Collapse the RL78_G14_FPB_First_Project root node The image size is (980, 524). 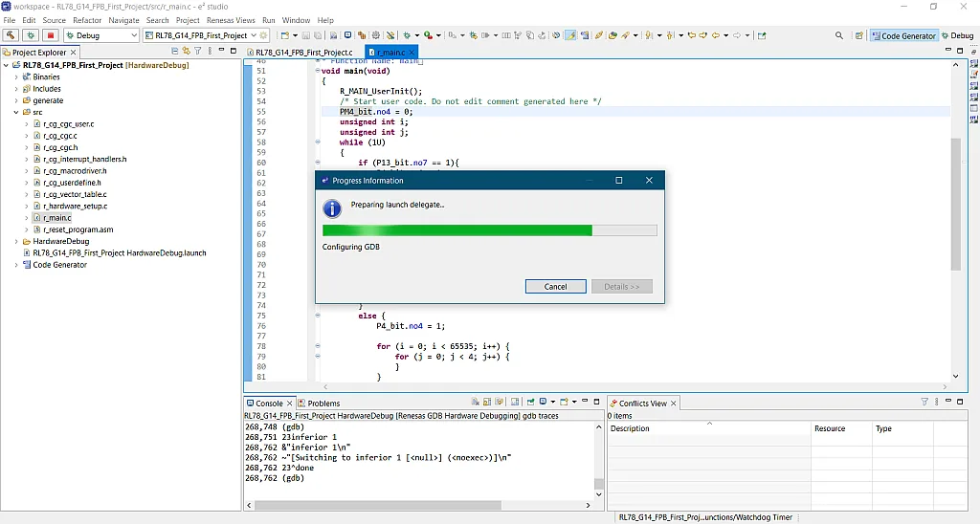[7, 65]
